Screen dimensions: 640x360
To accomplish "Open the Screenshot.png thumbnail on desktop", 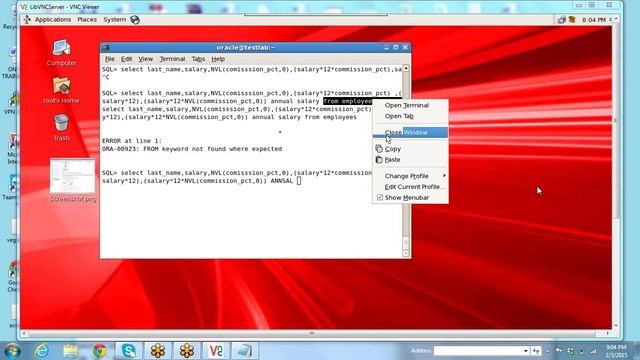I will coord(73,181).
